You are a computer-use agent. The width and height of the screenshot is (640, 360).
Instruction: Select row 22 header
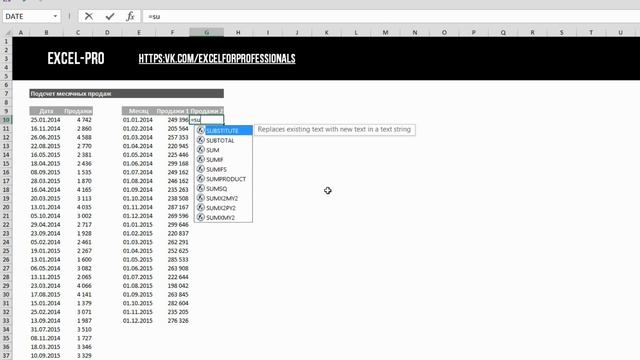[x=6, y=224]
